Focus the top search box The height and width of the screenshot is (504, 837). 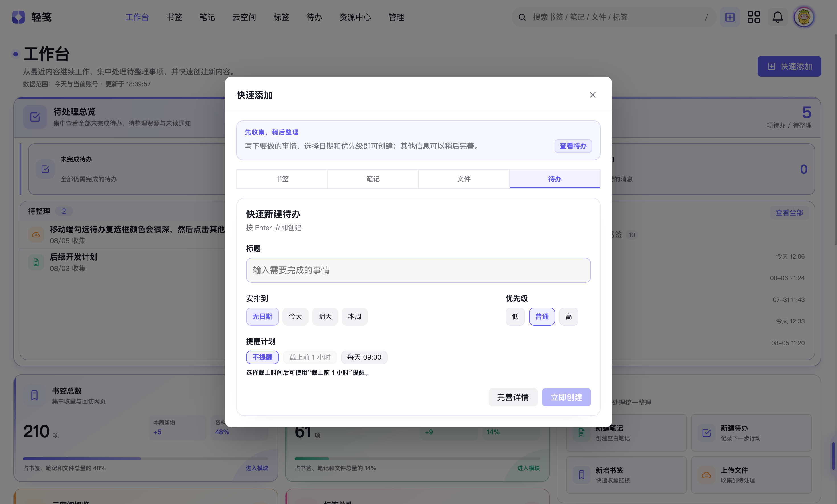click(614, 17)
